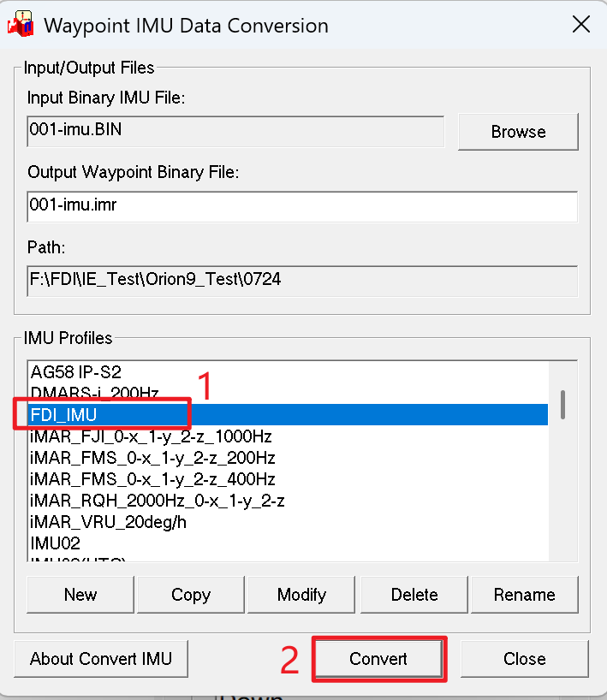This screenshot has width=607, height=700.
Task: Click the Waypoint app icon in title bar
Action: 21,24
